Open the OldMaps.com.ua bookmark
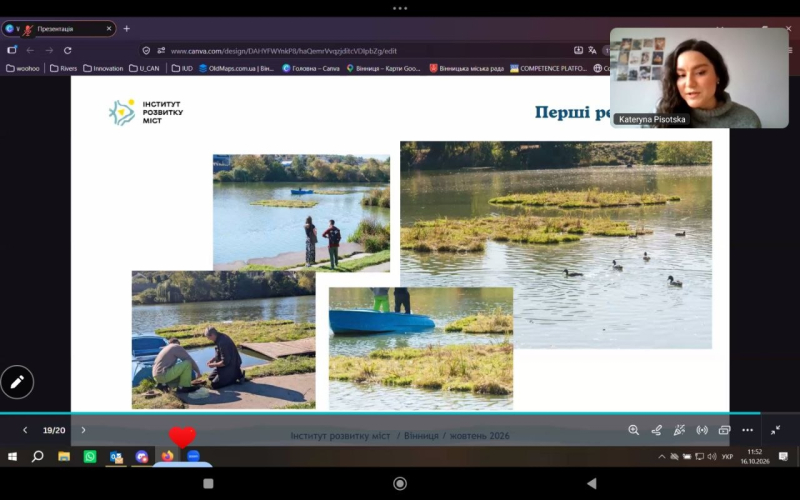 pos(236,68)
